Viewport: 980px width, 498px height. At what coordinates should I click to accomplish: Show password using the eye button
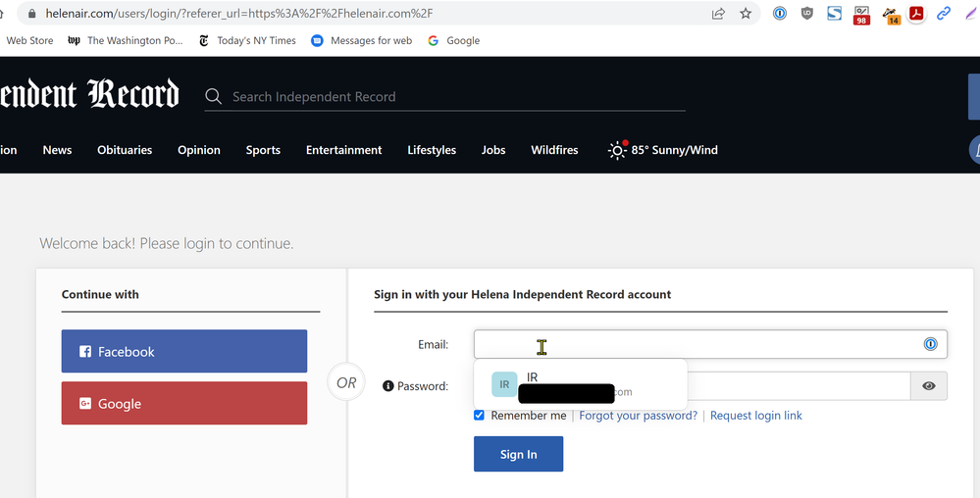click(x=928, y=386)
